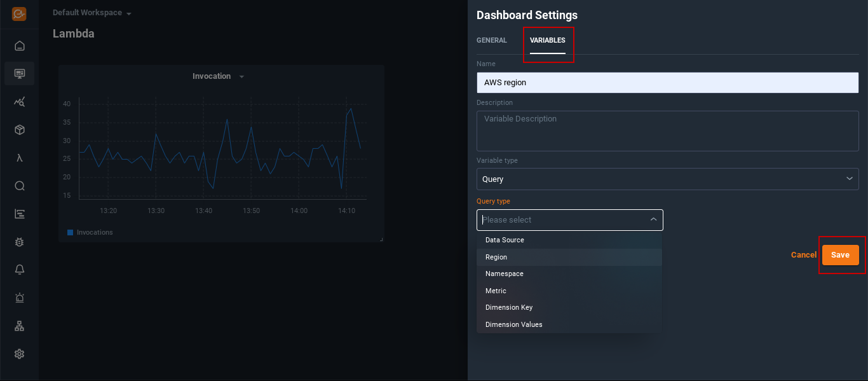Click the Search magnifier icon
868x381 pixels.
click(19, 186)
